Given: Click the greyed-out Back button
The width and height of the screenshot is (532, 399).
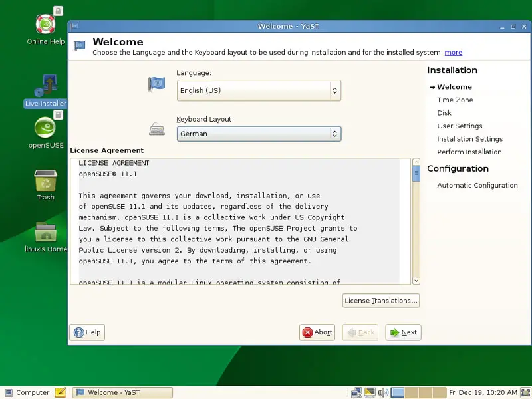Looking at the screenshot, I should point(360,332).
